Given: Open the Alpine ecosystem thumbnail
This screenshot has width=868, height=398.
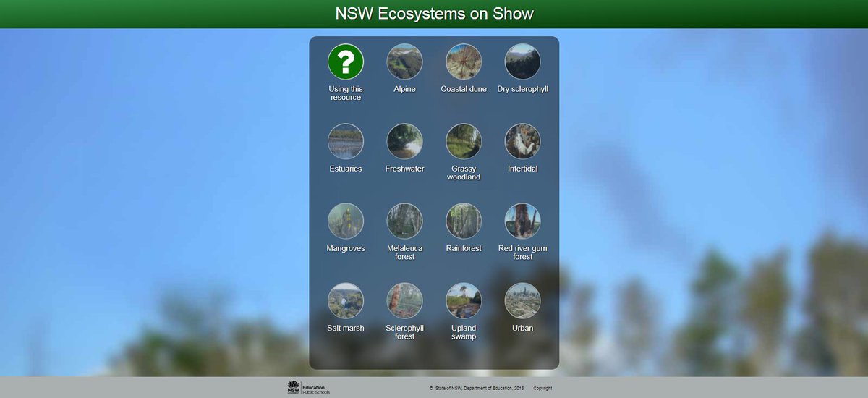Looking at the screenshot, I should click(x=404, y=62).
